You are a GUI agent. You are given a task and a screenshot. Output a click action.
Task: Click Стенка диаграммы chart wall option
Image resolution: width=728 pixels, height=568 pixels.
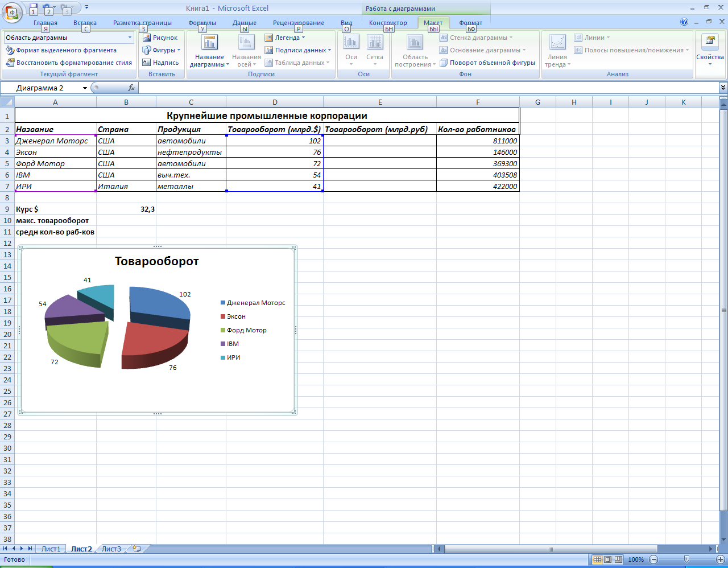click(476, 38)
